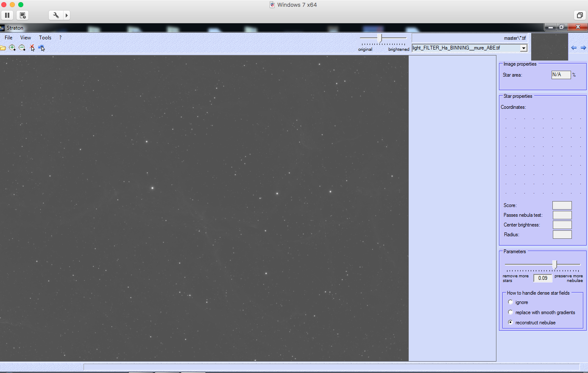Click the Center brightness field
The width and height of the screenshot is (588, 373).
(562, 225)
